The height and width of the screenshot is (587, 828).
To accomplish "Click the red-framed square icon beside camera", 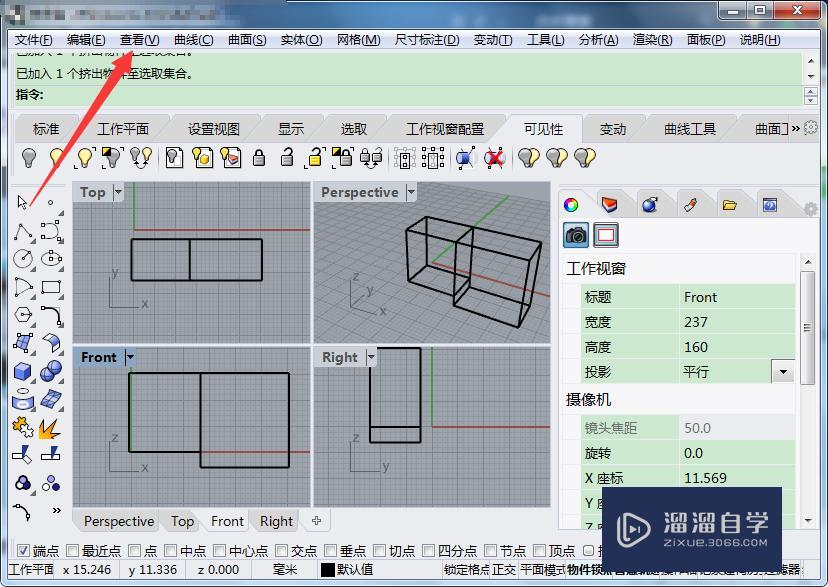I will (606, 235).
